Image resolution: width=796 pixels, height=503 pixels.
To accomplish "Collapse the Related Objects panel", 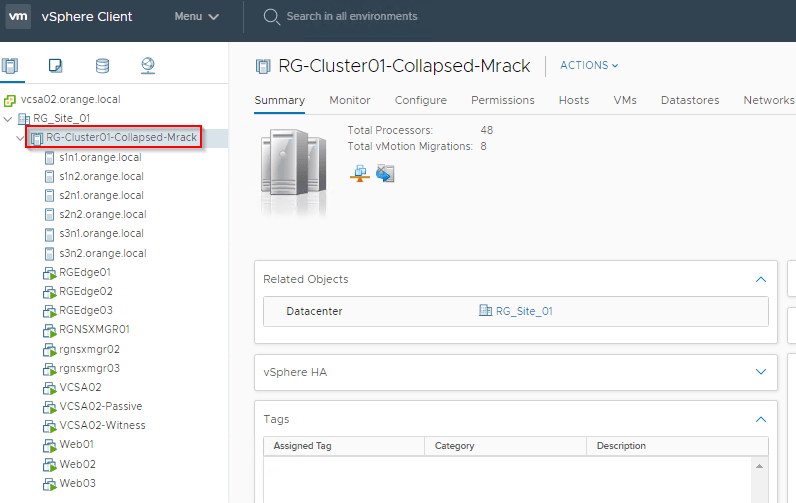I will coord(760,280).
